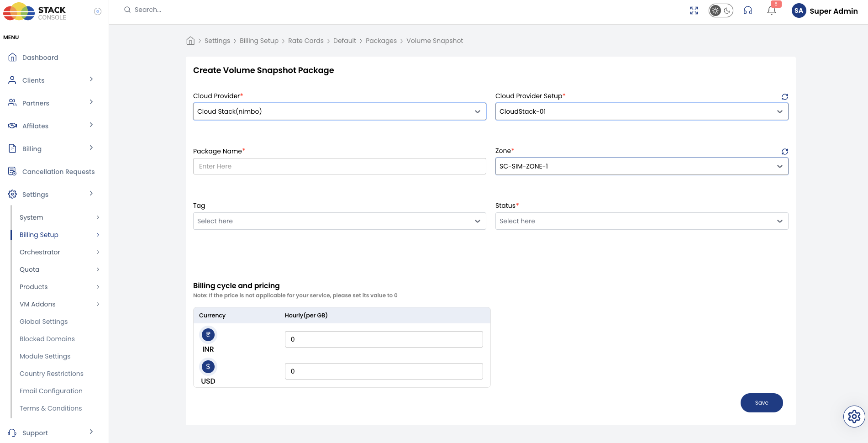Open SA user avatar menu
Viewport: 868px width, 443px height.
799,11
